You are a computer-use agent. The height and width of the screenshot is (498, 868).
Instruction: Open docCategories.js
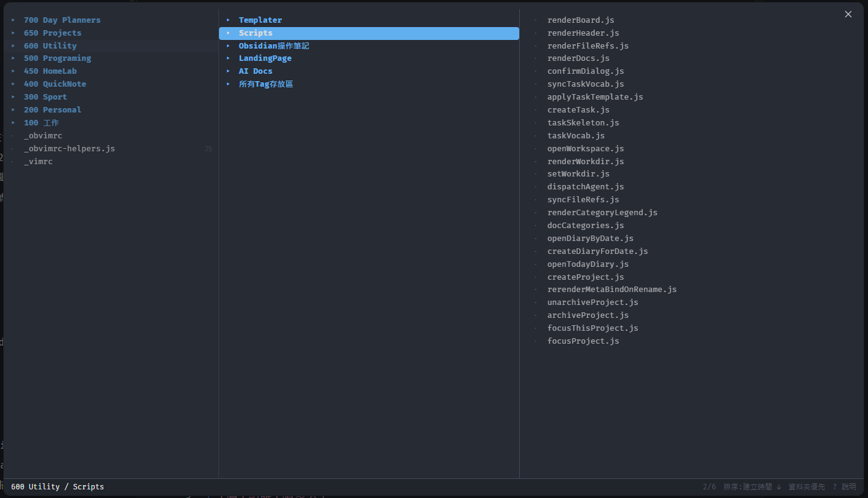coord(586,226)
